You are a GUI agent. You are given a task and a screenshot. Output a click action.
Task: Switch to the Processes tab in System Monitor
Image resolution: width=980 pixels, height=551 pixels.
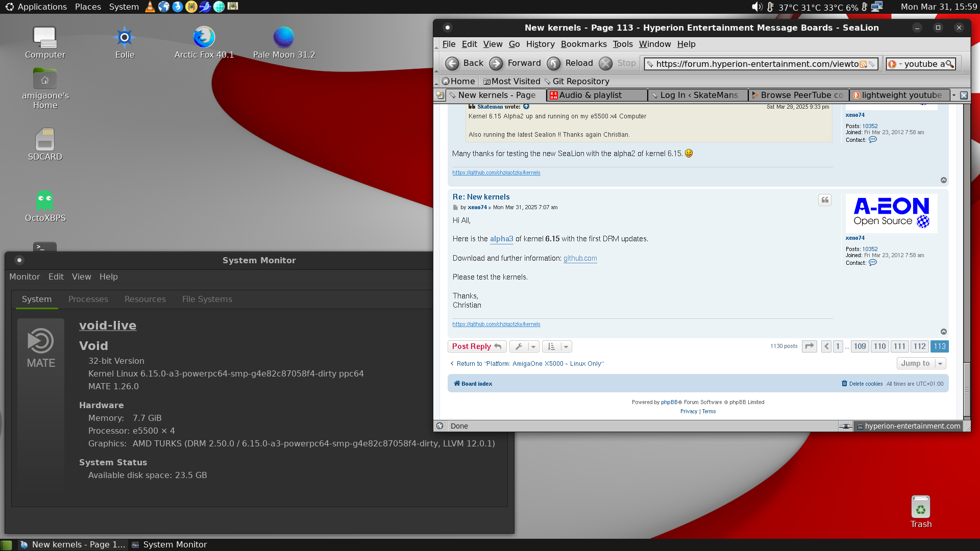coord(88,299)
